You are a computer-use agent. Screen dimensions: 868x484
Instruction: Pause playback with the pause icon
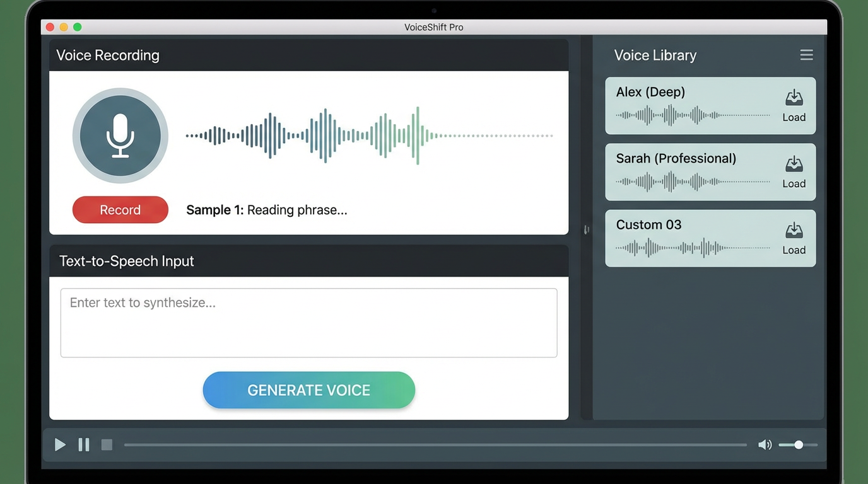pos(83,445)
